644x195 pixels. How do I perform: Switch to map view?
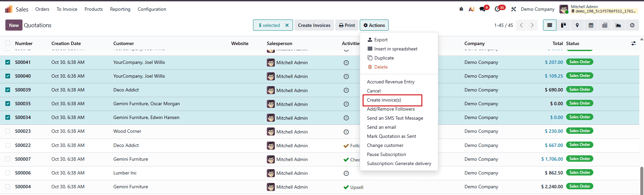coord(577,25)
